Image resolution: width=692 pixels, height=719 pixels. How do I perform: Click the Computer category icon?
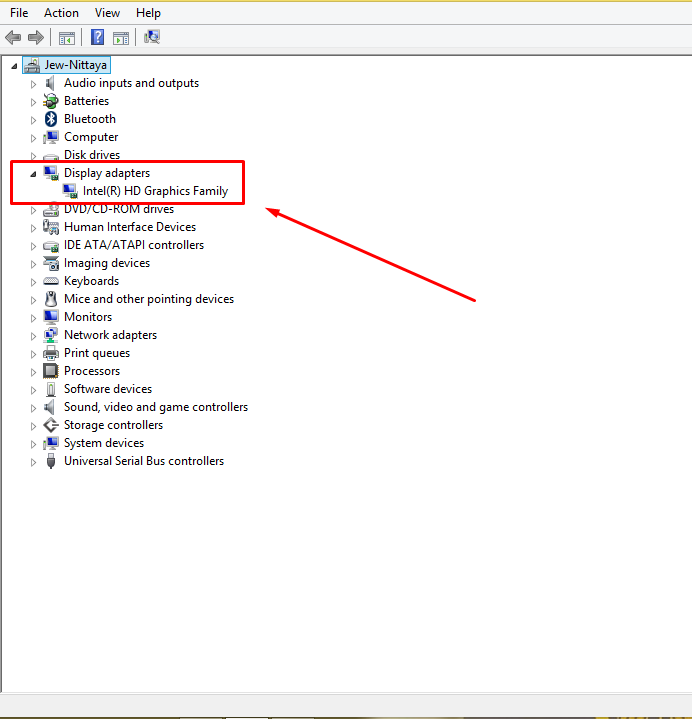pos(51,137)
